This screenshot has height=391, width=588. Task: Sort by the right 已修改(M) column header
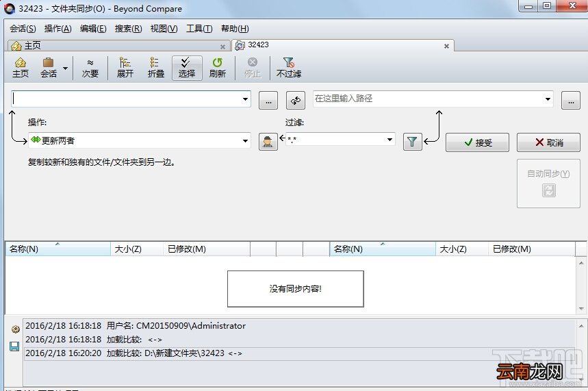tap(532, 249)
